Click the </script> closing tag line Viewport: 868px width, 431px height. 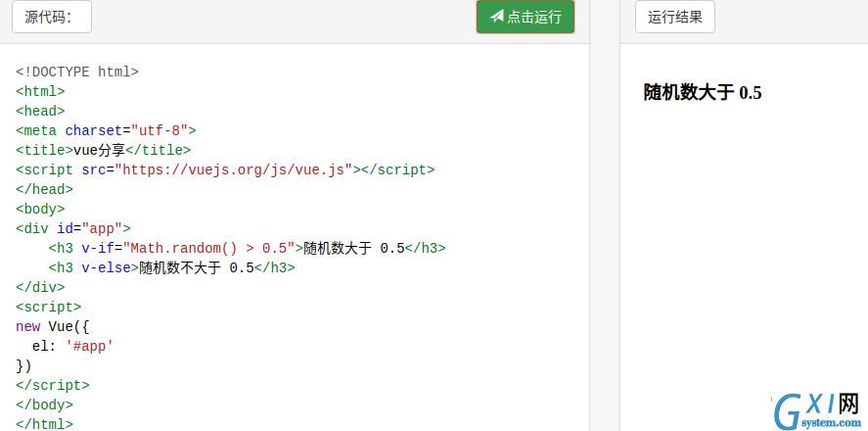point(53,385)
